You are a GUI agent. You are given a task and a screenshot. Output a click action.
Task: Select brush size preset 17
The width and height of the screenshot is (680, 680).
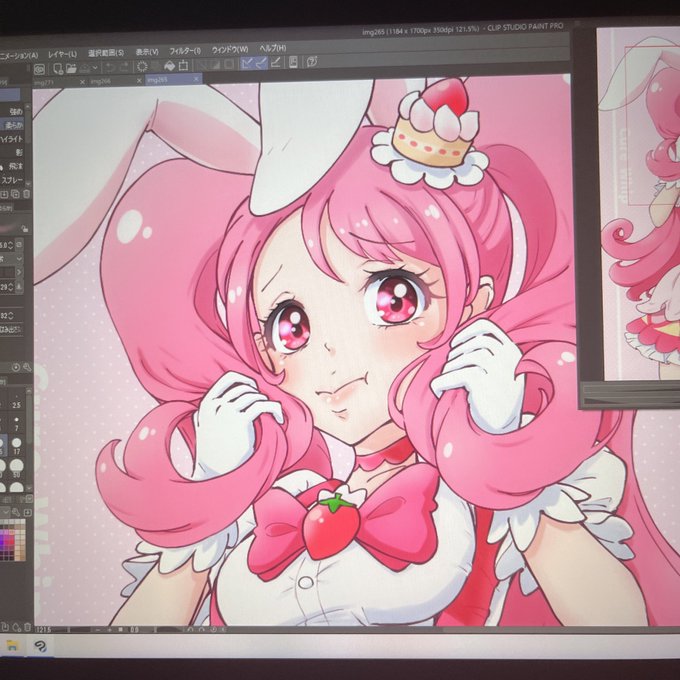coord(16,446)
